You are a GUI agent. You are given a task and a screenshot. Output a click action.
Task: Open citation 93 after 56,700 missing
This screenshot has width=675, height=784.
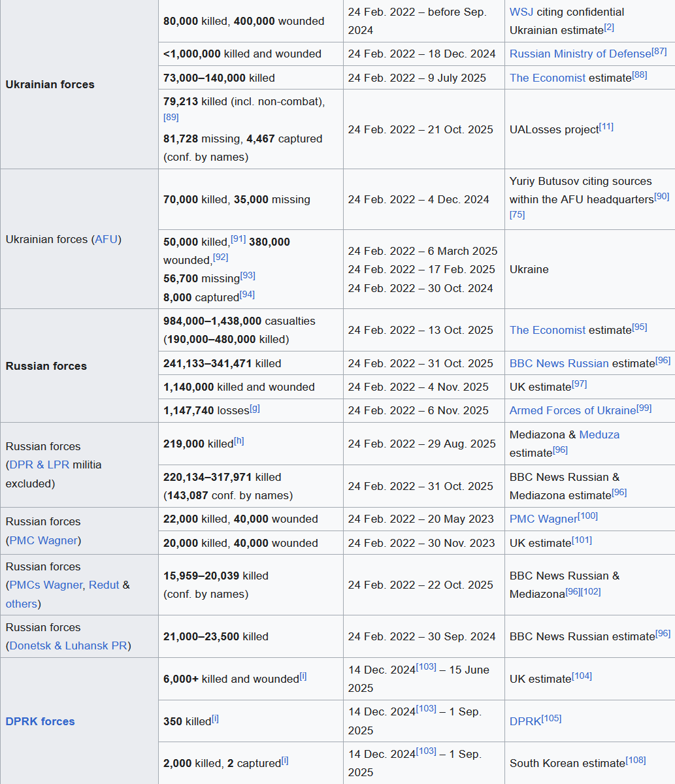point(248,276)
